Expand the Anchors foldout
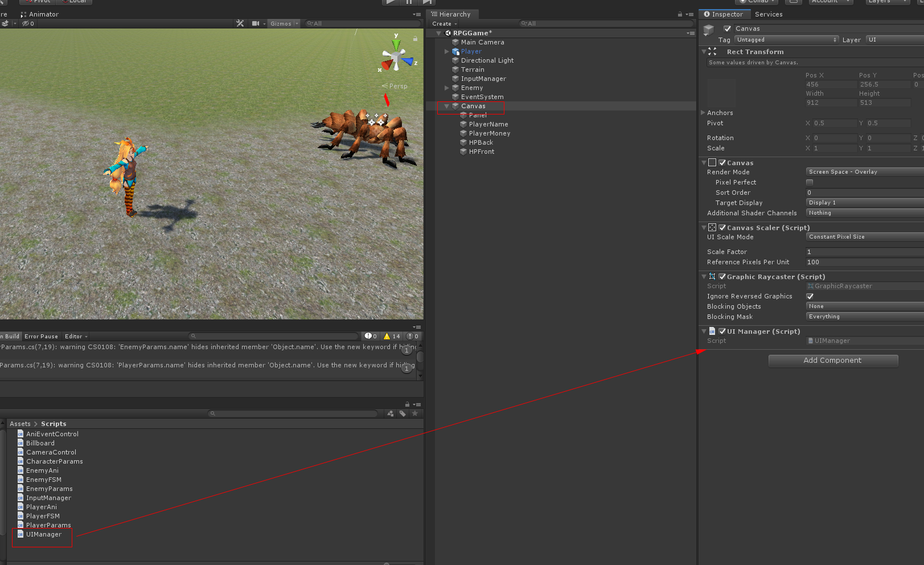 coord(703,113)
